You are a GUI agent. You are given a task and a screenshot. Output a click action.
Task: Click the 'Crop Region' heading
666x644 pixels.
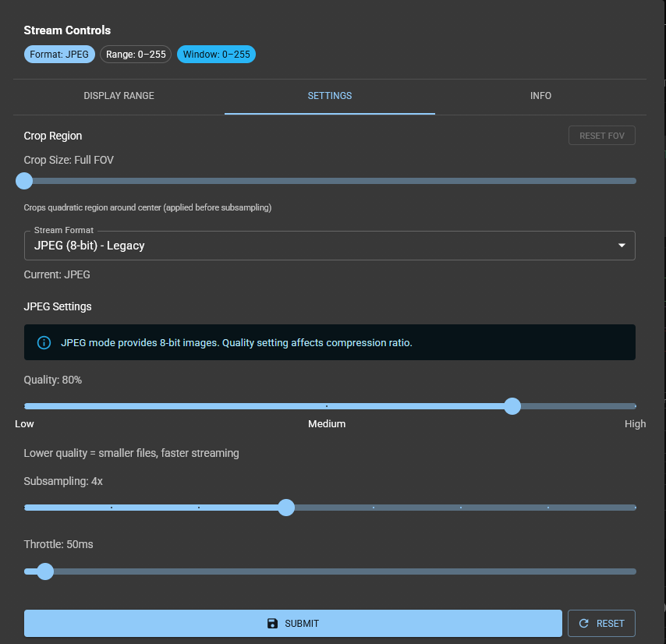click(53, 136)
